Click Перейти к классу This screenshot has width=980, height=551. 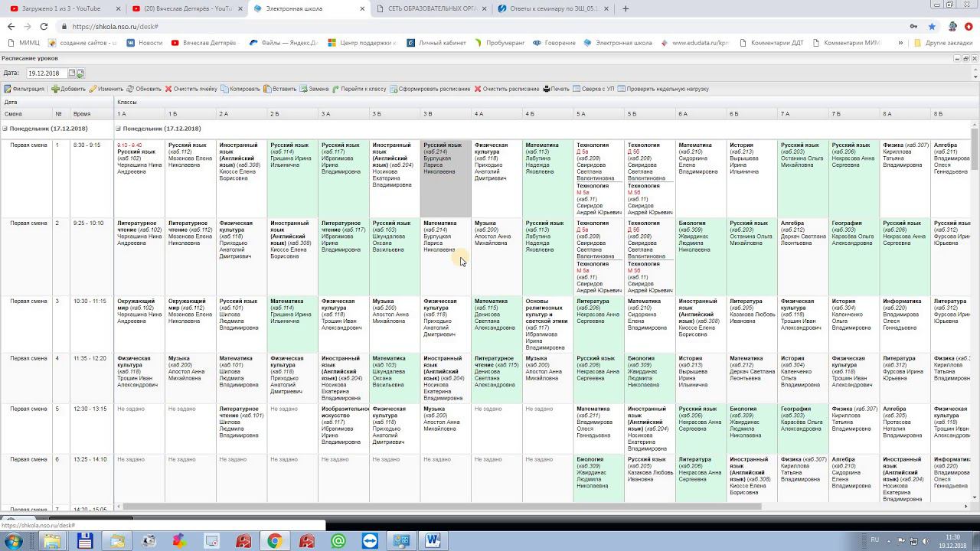360,89
